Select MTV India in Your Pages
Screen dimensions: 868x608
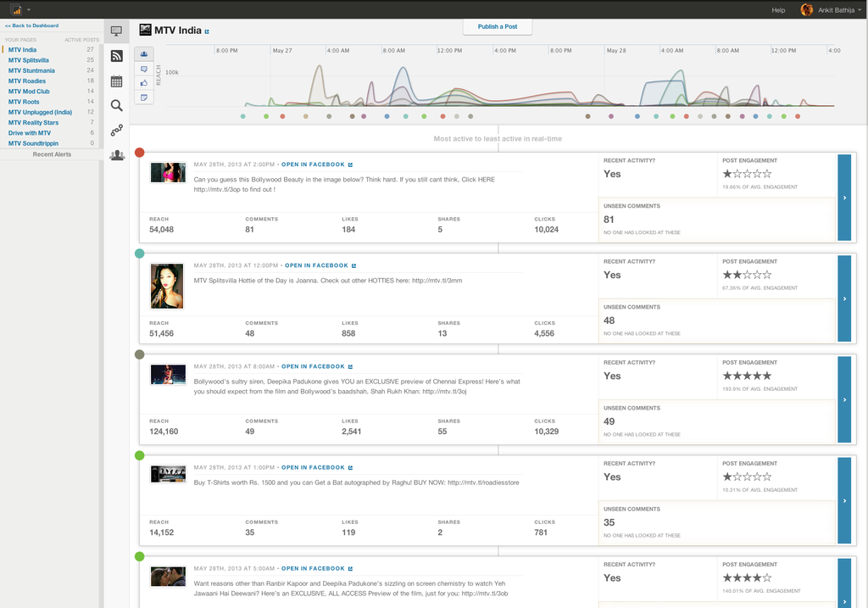tap(22, 50)
